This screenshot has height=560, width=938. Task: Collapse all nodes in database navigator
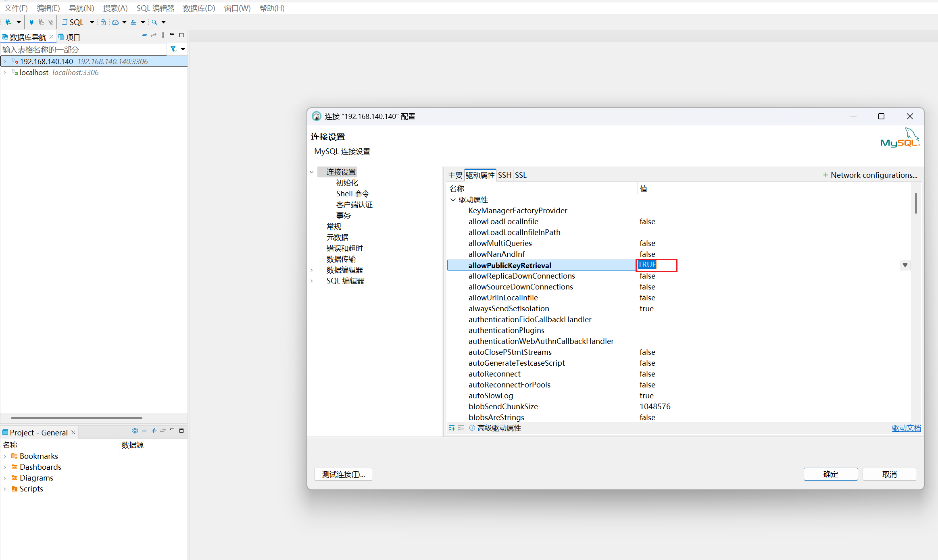click(144, 35)
